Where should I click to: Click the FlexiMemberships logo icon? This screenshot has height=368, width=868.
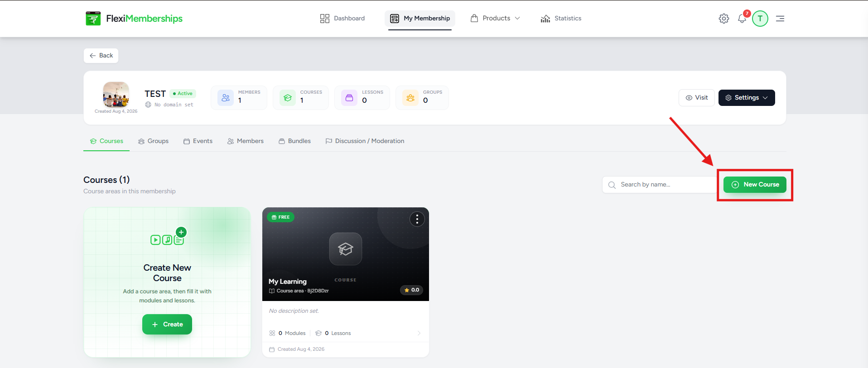pyautogui.click(x=93, y=19)
